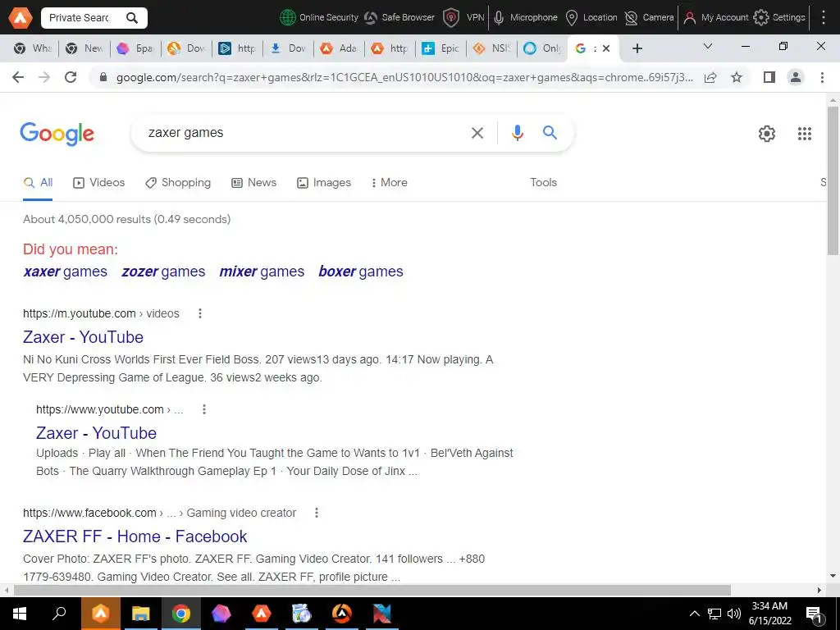Close the active Google tab
This screenshot has height=630, width=840.
point(606,48)
